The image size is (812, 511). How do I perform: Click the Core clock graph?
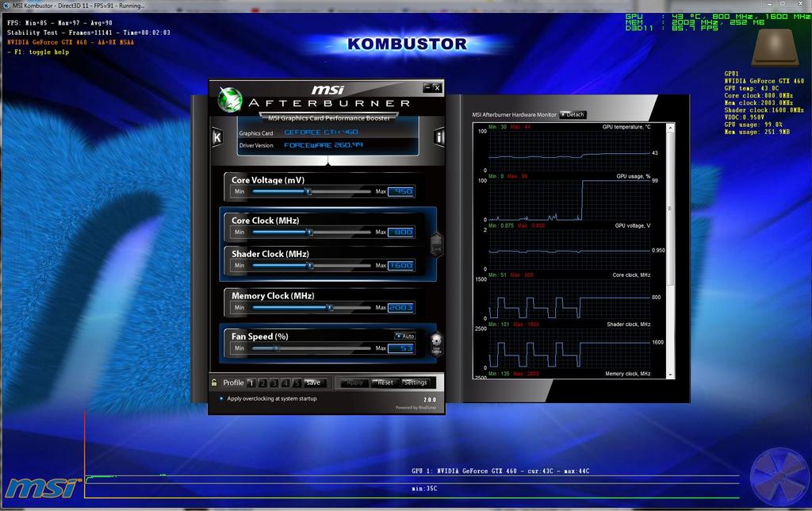(x=569, y=299)
